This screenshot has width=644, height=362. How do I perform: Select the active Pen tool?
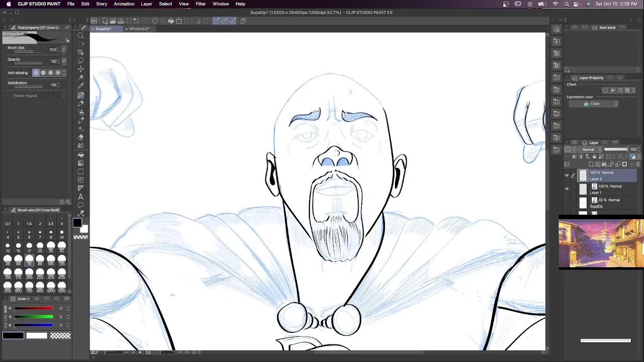pos(80,95)
